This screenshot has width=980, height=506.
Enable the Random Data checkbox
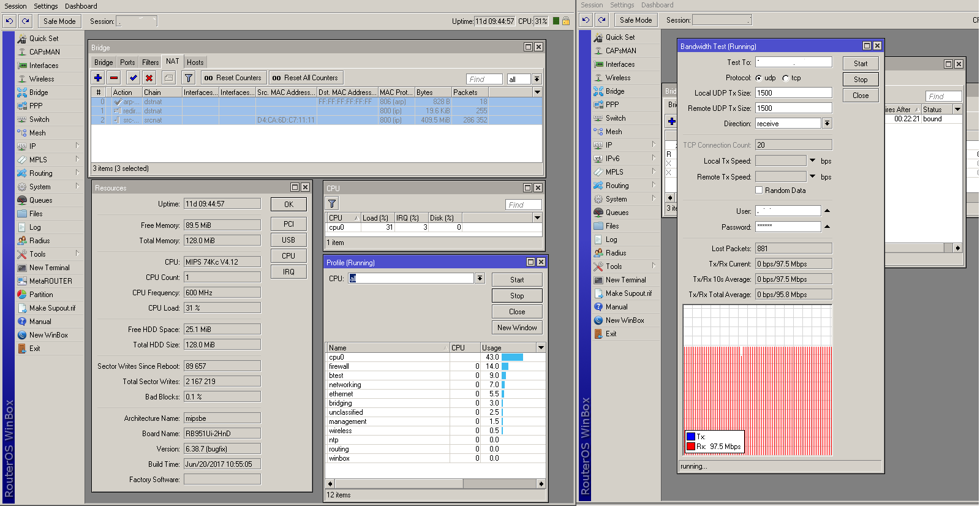pos(759,191)
